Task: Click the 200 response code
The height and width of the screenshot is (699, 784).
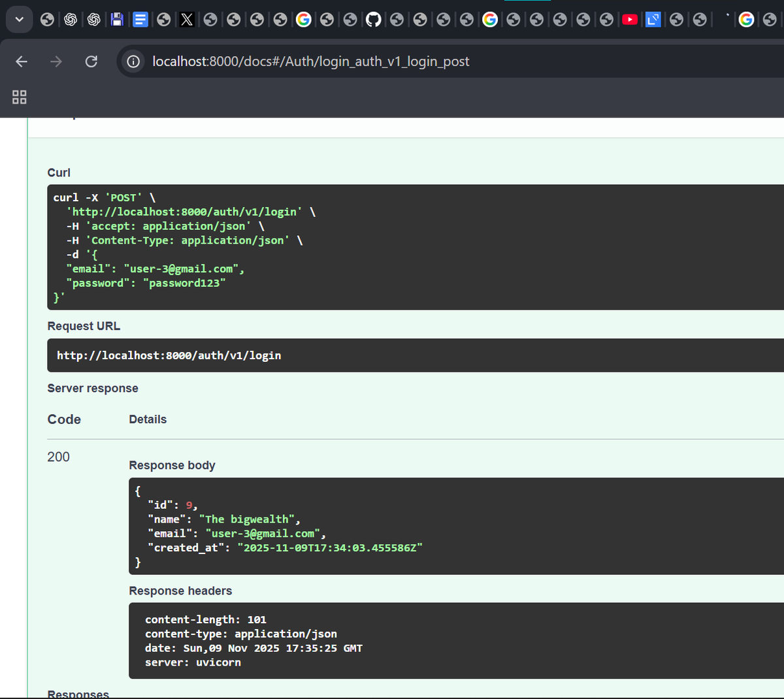Action: [58, 457]
